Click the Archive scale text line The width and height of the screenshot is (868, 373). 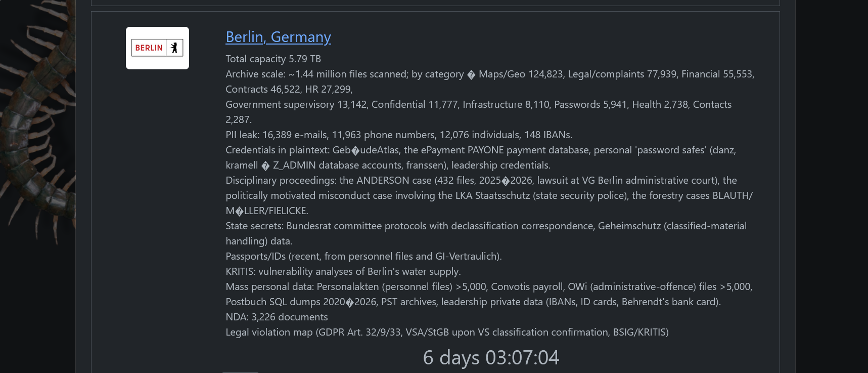point(490,81)
